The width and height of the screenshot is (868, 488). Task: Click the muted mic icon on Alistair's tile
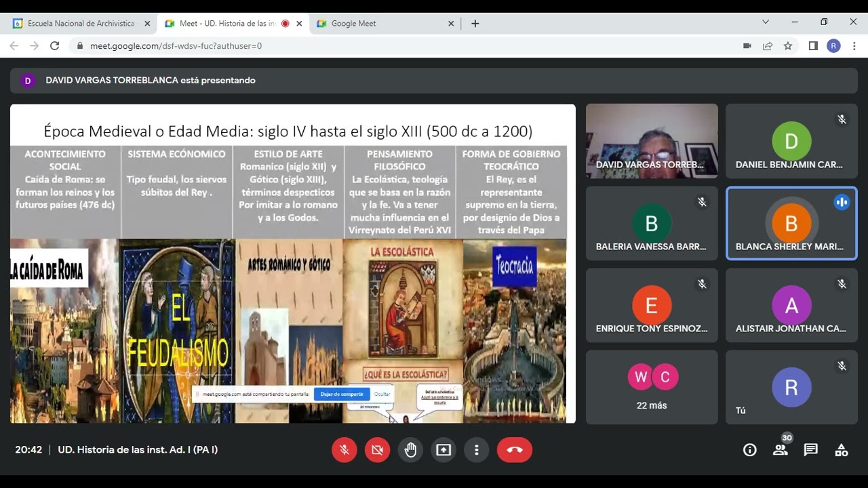click(842, 284)
